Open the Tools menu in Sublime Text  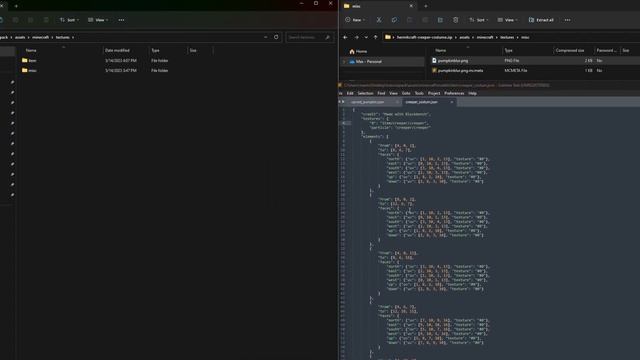[x=419, y=93]
